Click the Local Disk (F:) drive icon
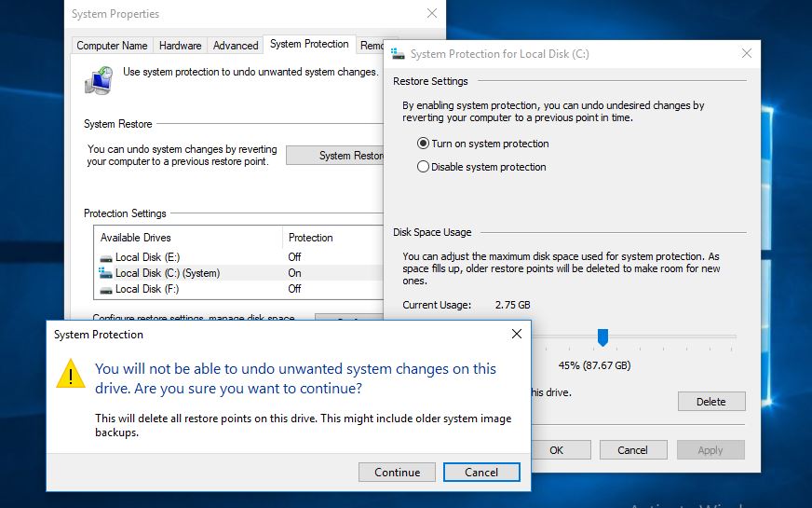Image resolution: width=812 pixels, height=508 pixels. pos(106,289)
